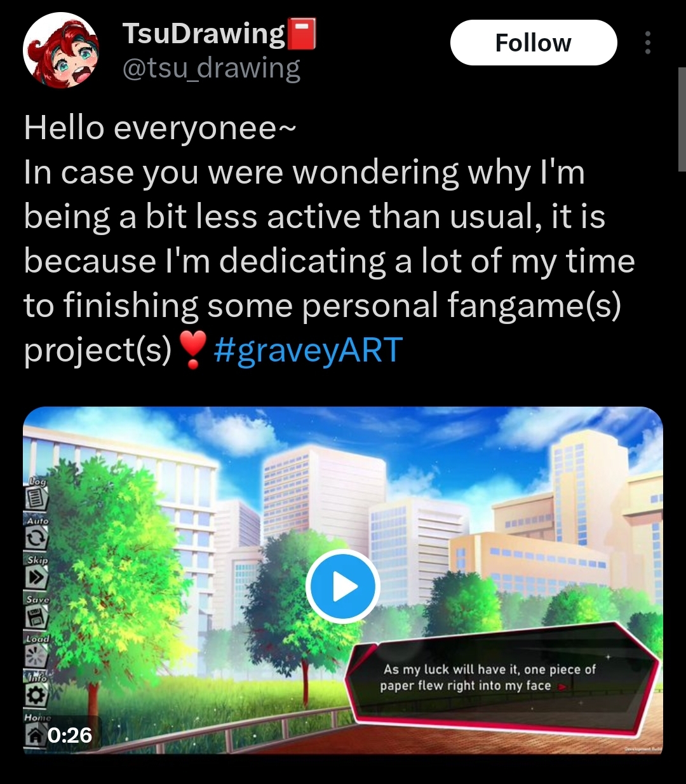Open the three-dot more options menu
The image size is (686, 784).
(x=647, y=43)
